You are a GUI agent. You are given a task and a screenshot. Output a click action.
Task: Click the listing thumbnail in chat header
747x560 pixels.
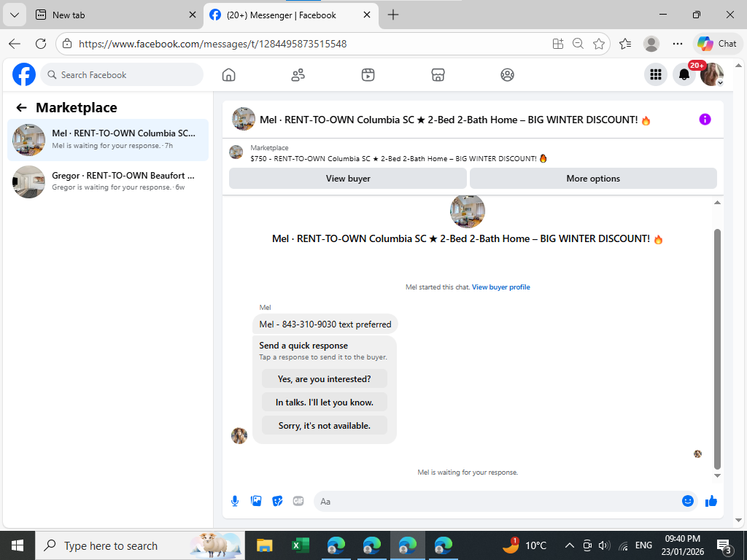(x=243, y=119)
